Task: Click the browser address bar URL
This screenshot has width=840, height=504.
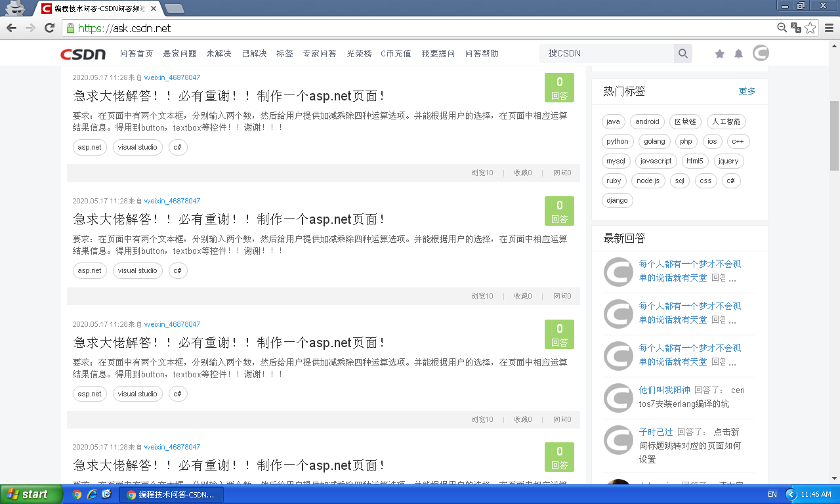Action: tap(124, 28)
